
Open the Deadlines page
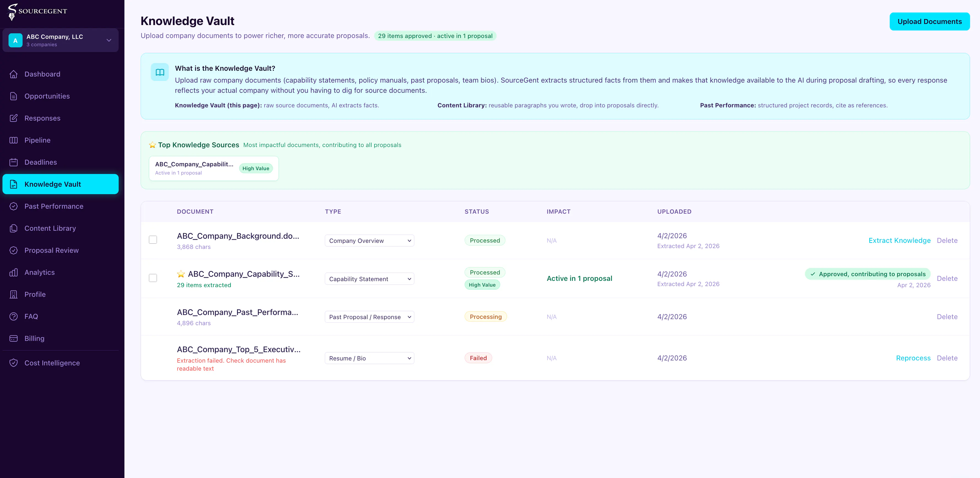pos(61,162)
